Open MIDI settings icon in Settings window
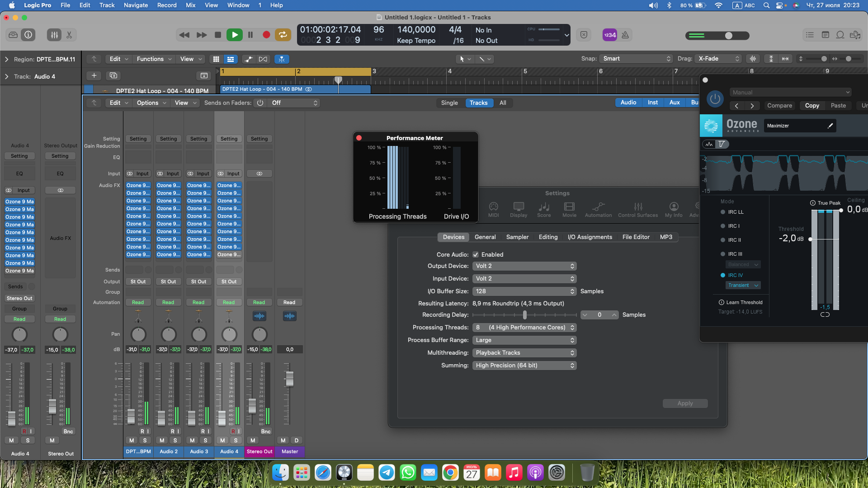 (493, 210)
